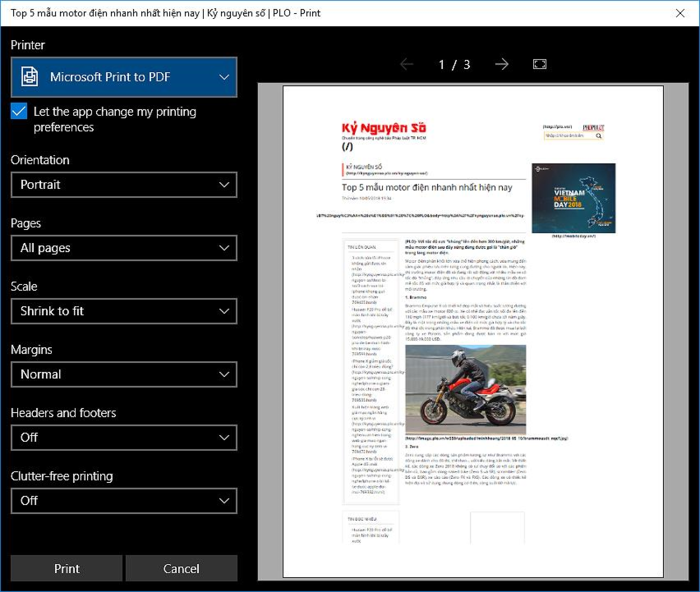The width and height of the screenshot is (700, 592).
Task: Go to previous page arrow in preview
Action: coord(407,64)
